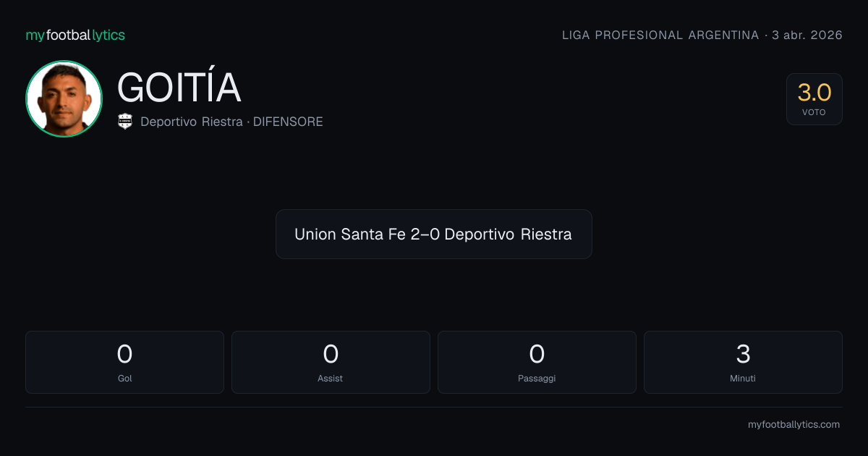Select the Passaggi stat card

(x=537, y=362)
